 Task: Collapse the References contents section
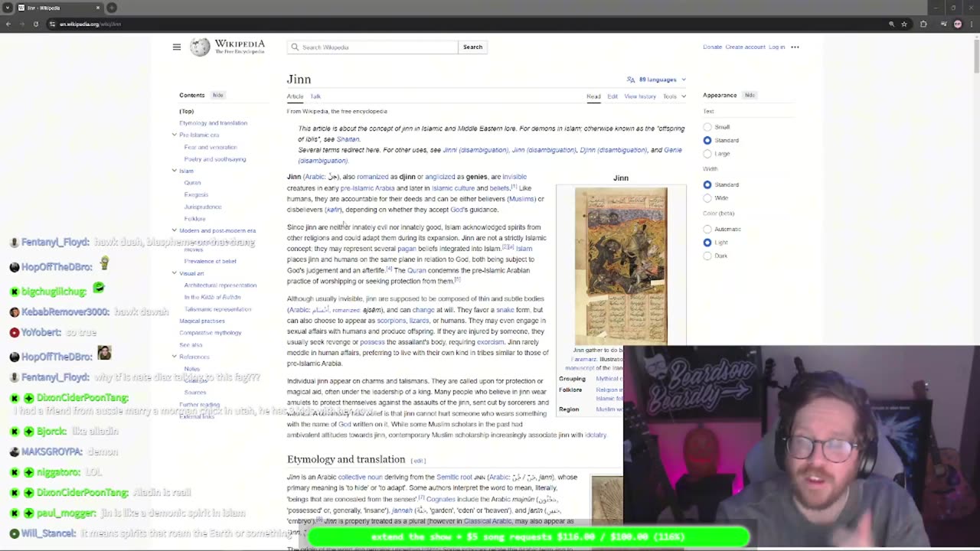[175, 357]
